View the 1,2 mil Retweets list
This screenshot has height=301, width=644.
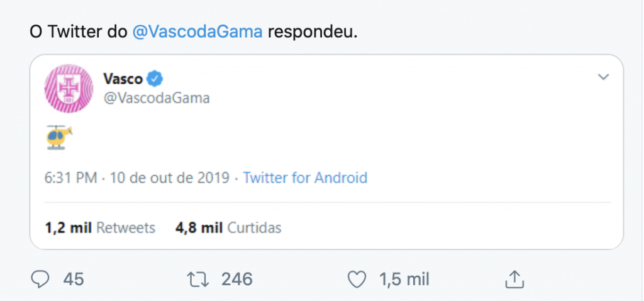(100, 227)
